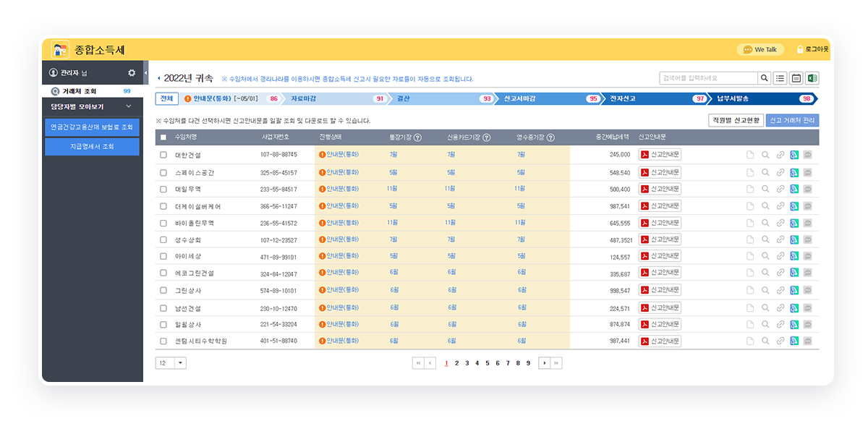Click the blue-green book icon in 더케이실버케어 row
This screenshot has height=429, width=868.
click(x=793, y=206)
